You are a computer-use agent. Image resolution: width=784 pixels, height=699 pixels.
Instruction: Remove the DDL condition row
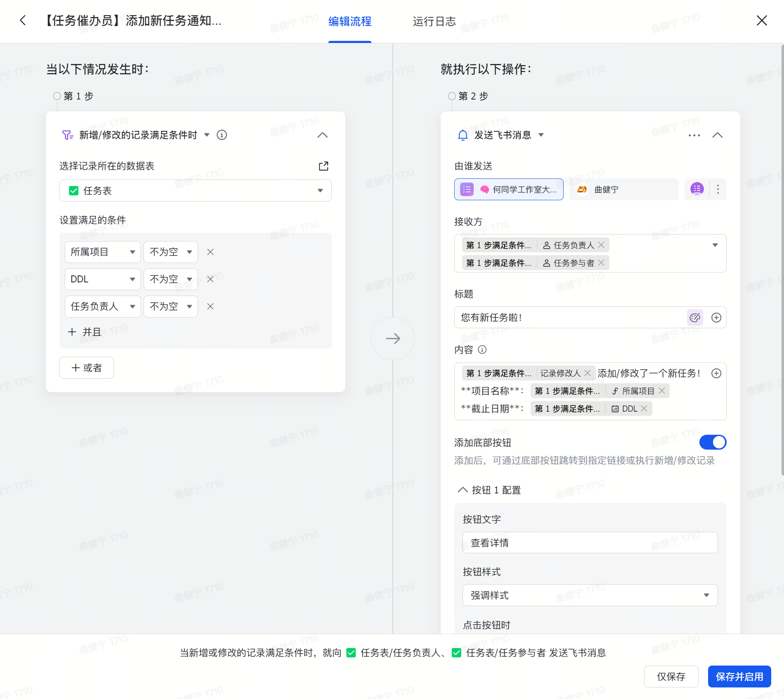pyautogui.click(x=210, y=279)
